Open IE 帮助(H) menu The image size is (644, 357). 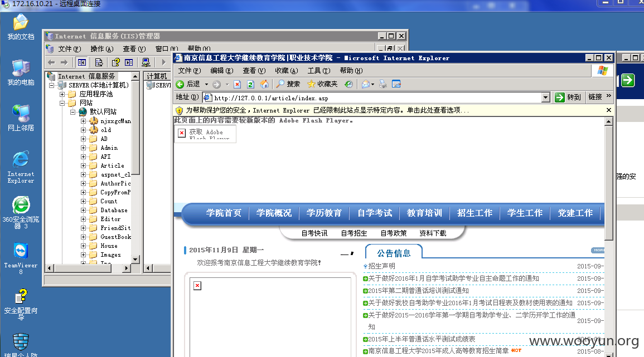click(351, 71)
